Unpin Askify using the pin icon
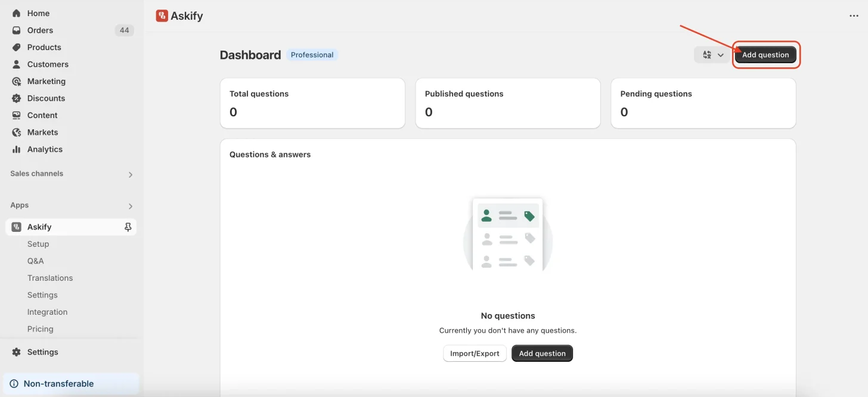This screenshot has height=397, width=868. 128,227
